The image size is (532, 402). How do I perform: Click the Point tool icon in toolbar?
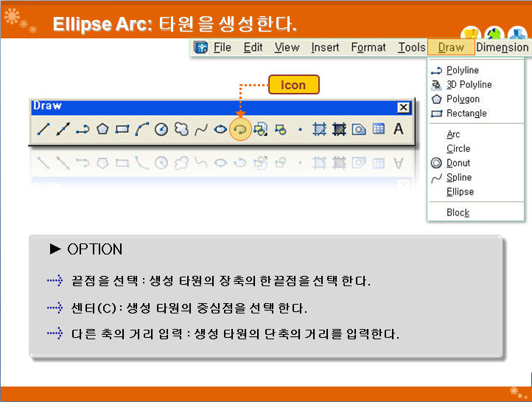click(x=300, y=129)
